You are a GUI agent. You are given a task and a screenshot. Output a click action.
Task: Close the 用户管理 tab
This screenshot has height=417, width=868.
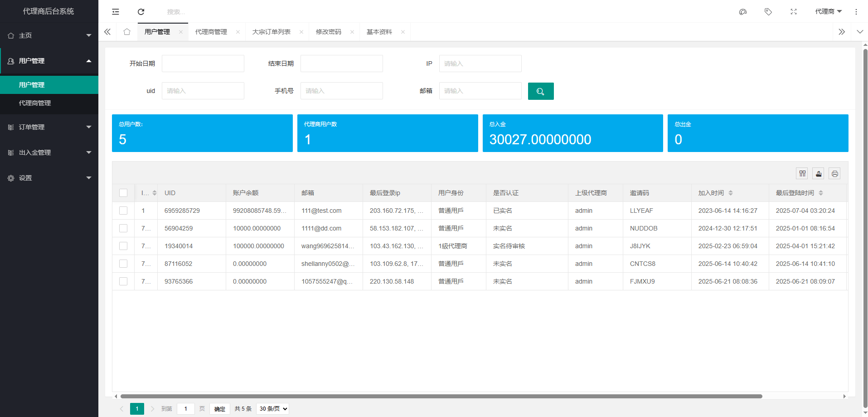tap(181, 32)
